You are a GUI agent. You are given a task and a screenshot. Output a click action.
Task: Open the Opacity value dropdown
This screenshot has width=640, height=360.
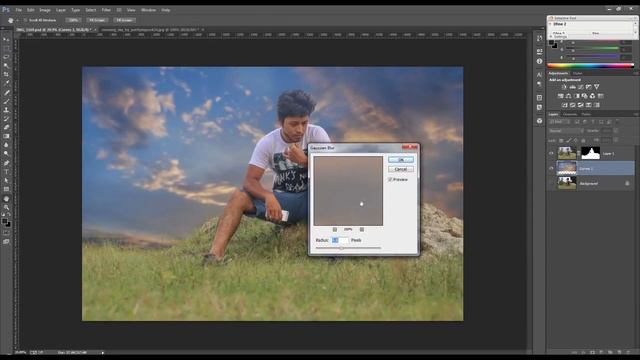(615, 131)
